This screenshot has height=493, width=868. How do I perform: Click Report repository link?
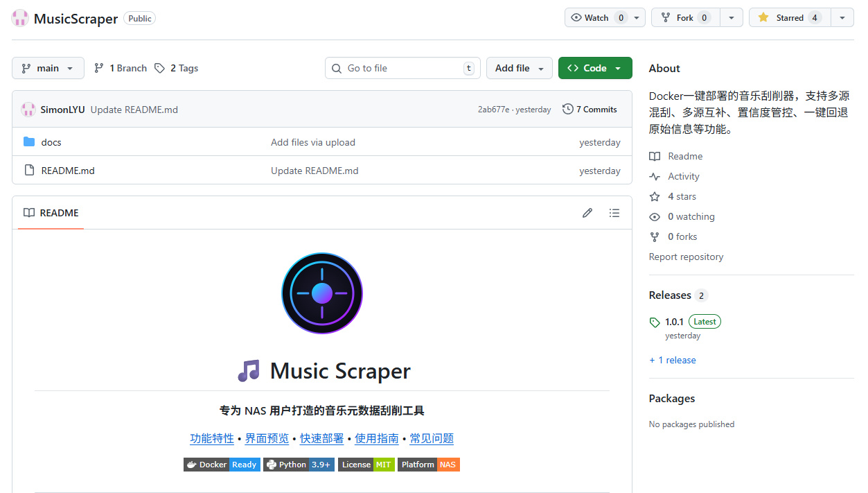coord(686,257)
